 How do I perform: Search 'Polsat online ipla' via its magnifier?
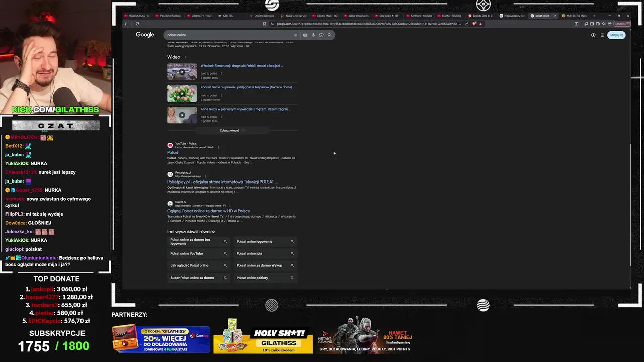[x=292, y=254]
